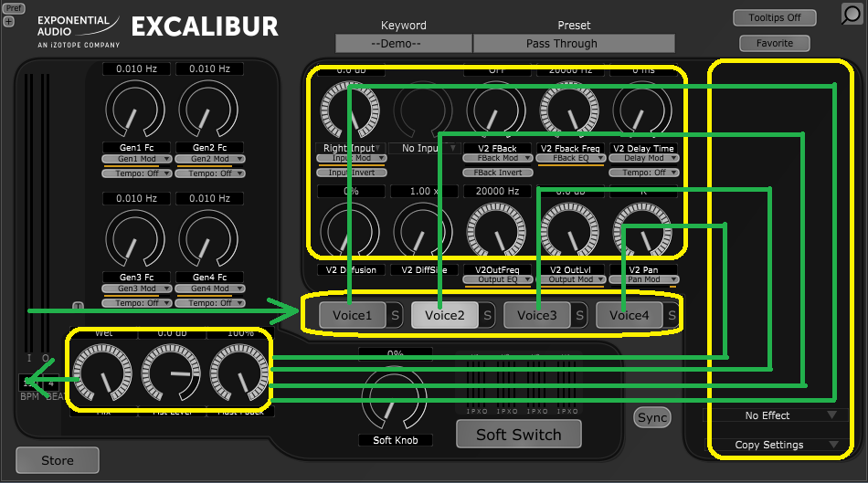Click the V2OutFreq 20000 Hz value field
Image resolution: width=868 pixels, height=483 pixels.
click(498, 192)
